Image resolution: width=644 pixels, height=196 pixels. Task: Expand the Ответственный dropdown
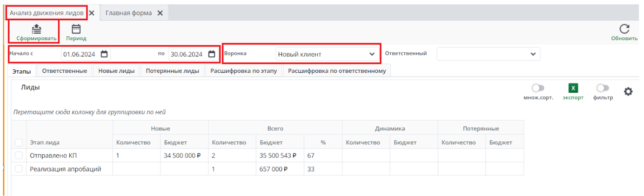[x=533, y=54]
